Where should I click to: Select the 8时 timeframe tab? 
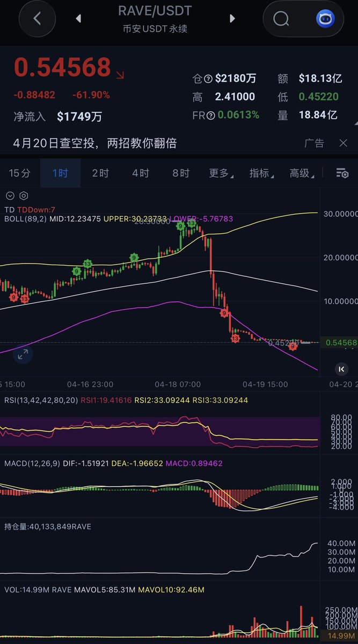(181, 173)
